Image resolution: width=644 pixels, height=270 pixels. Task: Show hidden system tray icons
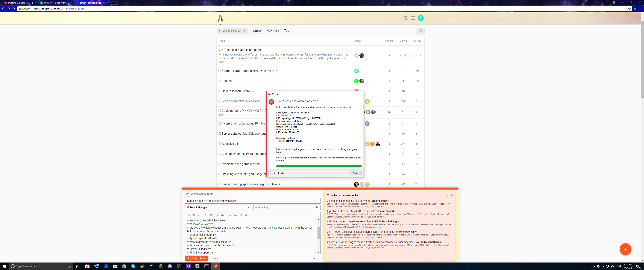tap(593, 266)
